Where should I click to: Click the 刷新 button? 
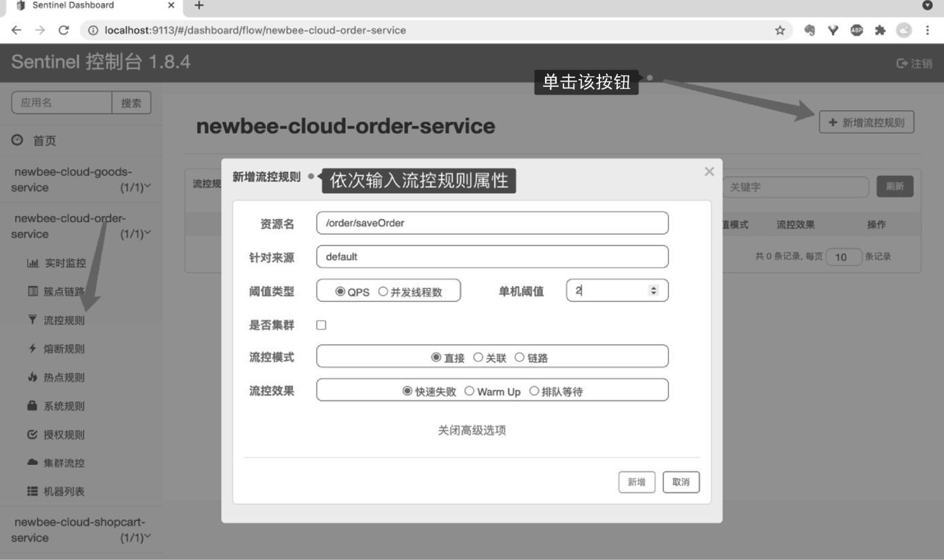(895, 186)
